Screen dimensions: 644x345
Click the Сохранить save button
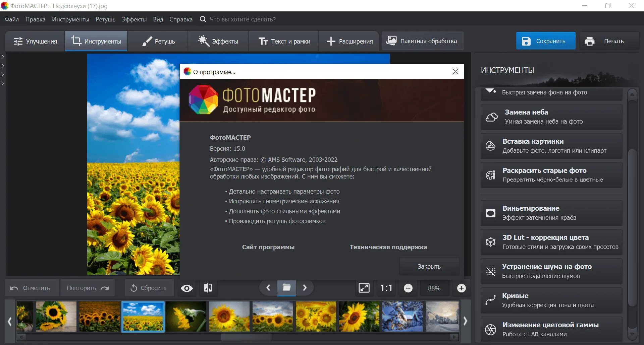546,41
